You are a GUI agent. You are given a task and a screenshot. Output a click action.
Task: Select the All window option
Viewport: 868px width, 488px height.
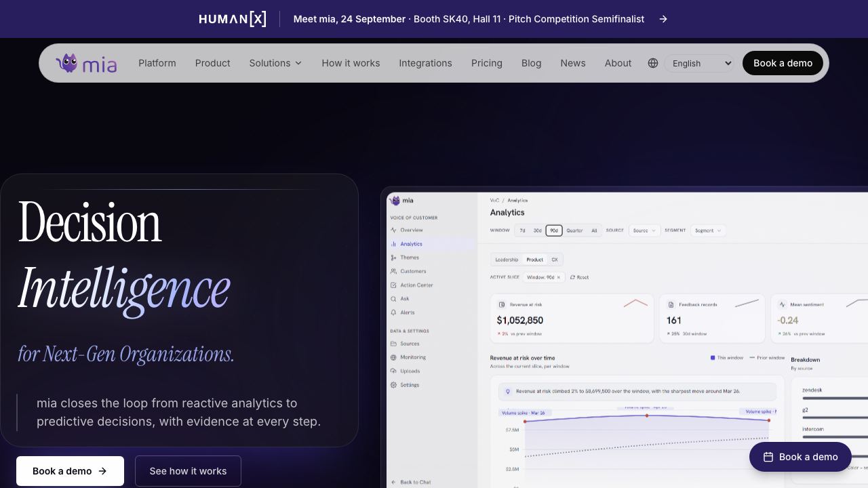click(594, 230)
